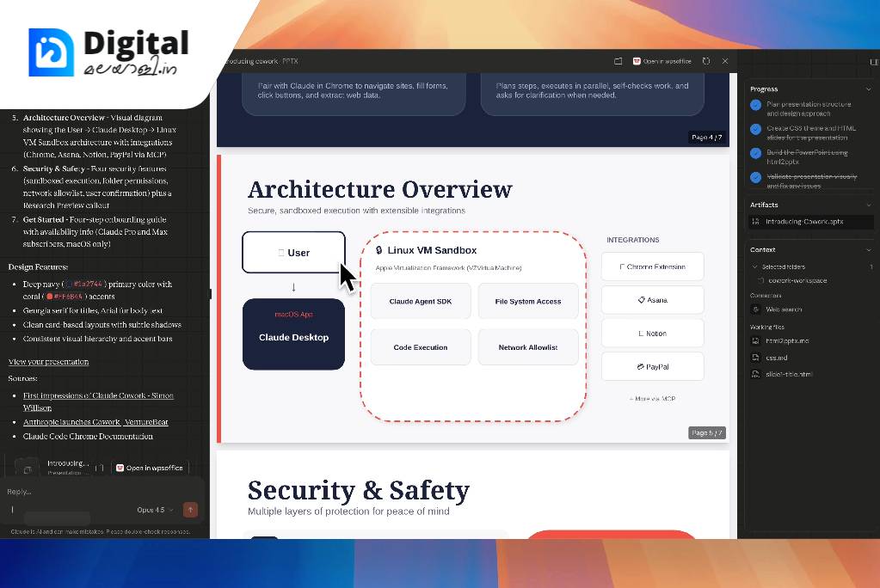Select the cowork-workspace folder entry

(797, 280)
